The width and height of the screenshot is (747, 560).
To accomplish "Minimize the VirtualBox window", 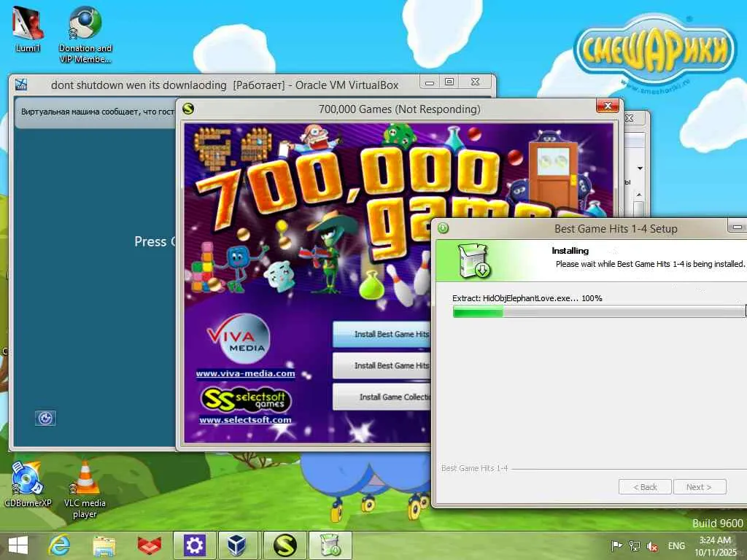I will 430,82.
